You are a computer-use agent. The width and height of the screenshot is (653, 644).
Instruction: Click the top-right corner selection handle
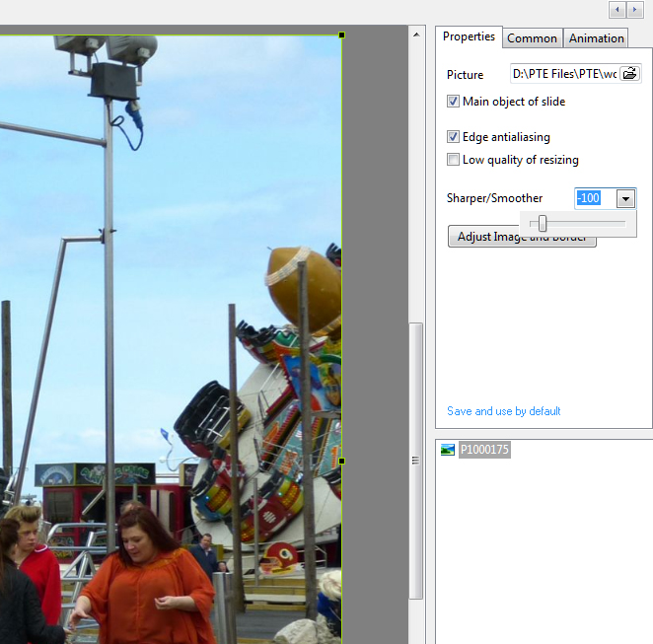(342, 35)
